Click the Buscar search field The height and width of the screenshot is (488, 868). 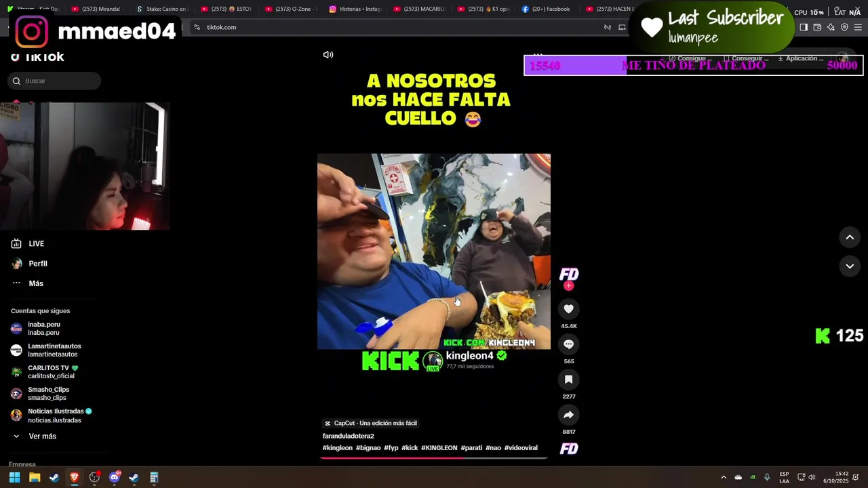tap(54, 81)
